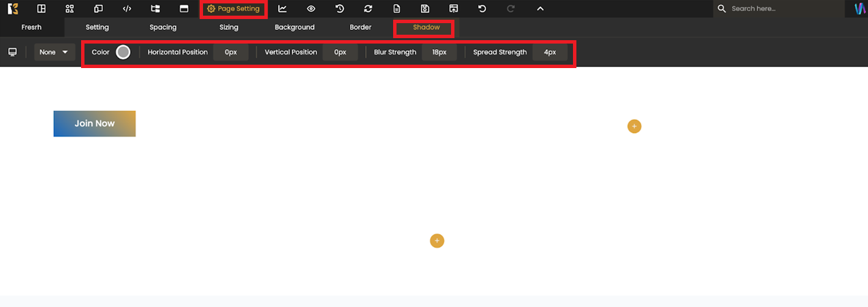Open the Border tab

[x=360, y=27]
